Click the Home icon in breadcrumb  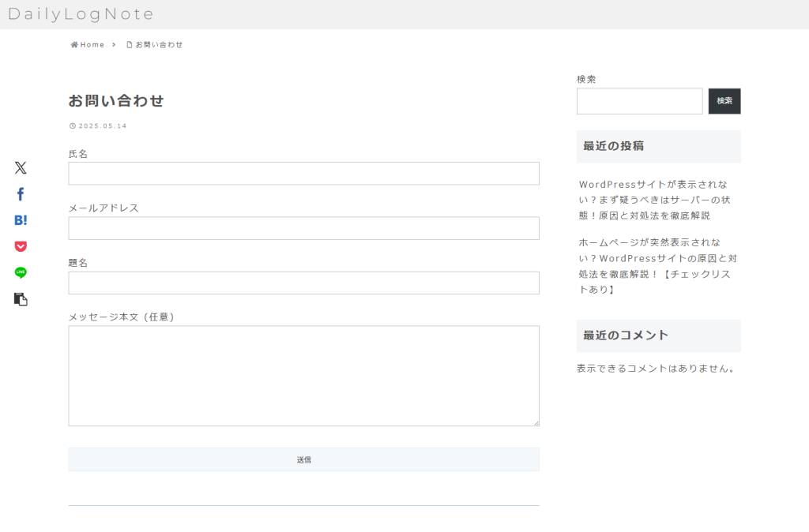74,45
